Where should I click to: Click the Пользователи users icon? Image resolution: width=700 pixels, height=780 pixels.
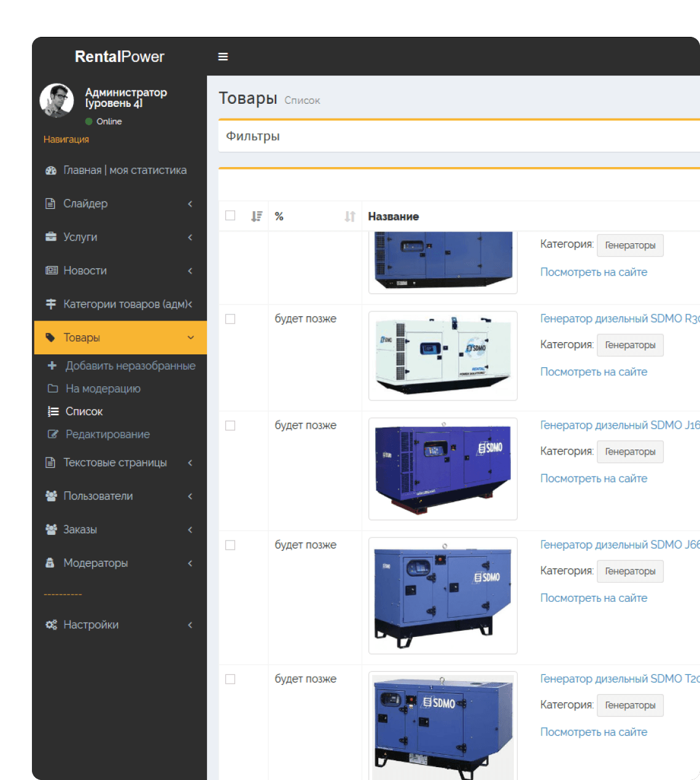pyautogui.click(x=52, y=496)
